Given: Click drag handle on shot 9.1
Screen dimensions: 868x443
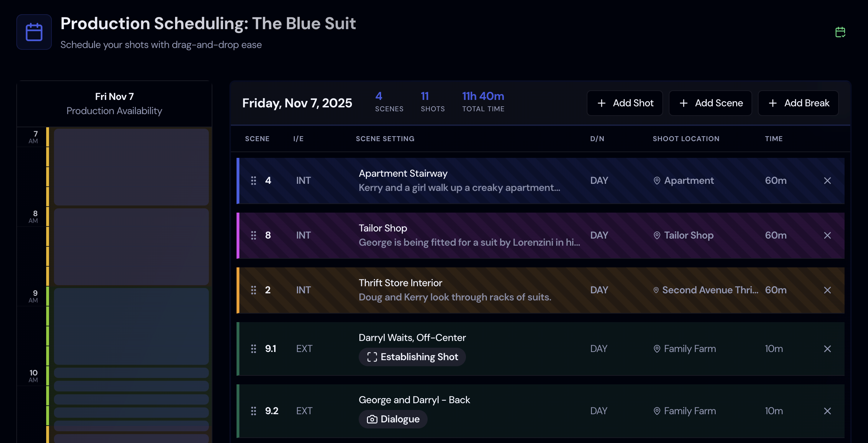Looking at the screenshot, I should click(x=254, y=349).
